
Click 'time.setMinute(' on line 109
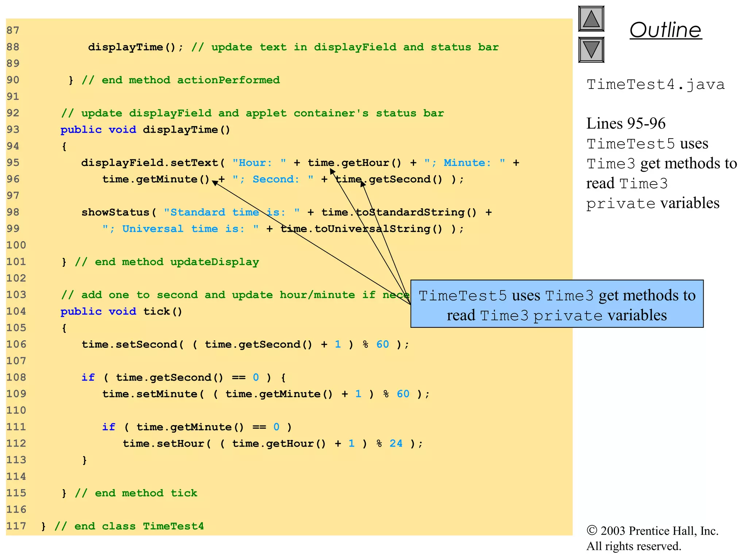pyautogui.click(x=153, y=394)
